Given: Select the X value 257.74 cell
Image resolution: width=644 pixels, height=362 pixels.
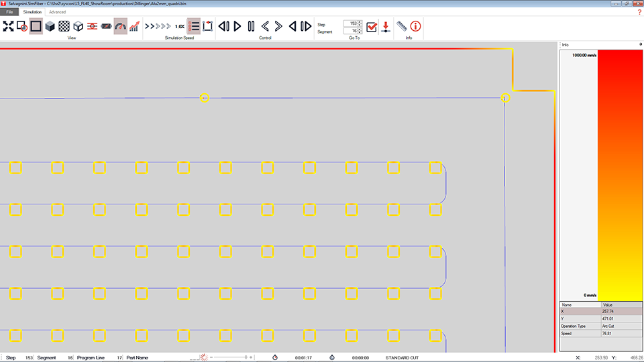Looking at the screenshot, I should (x=622, y=312).
